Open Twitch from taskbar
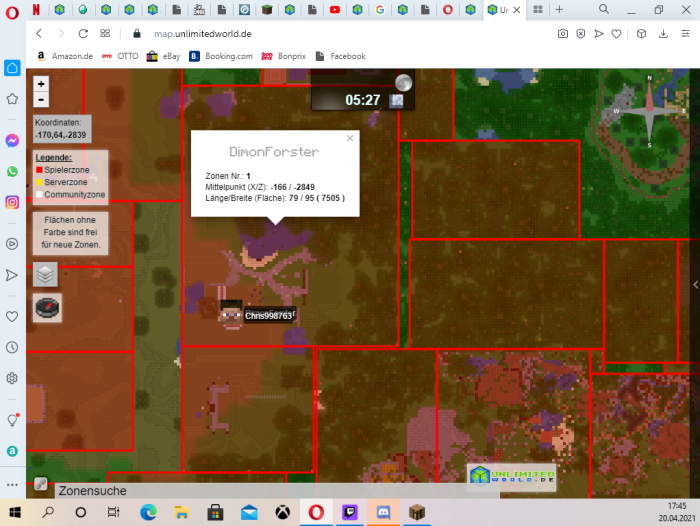Screen dimensions: 700x526 350,512
